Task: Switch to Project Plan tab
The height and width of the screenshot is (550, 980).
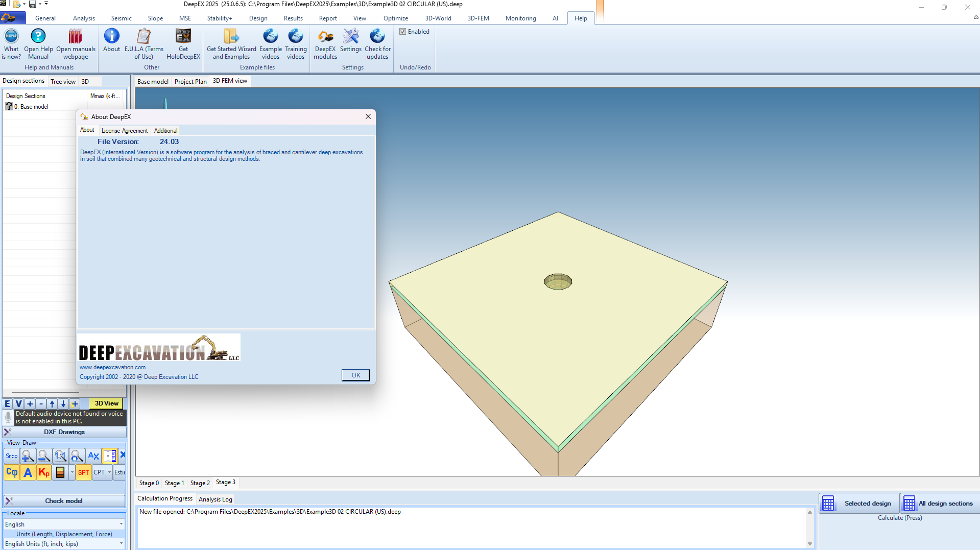Action: (190, 82)
